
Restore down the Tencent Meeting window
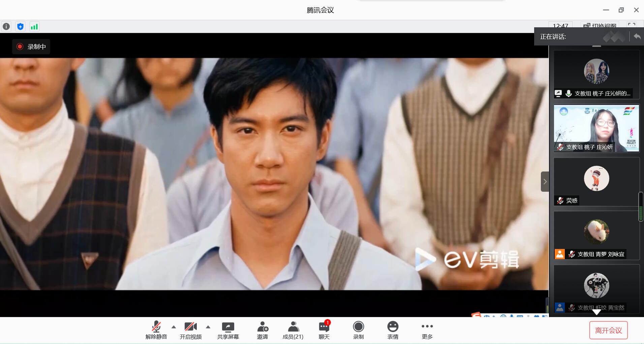tap(621, 10)
